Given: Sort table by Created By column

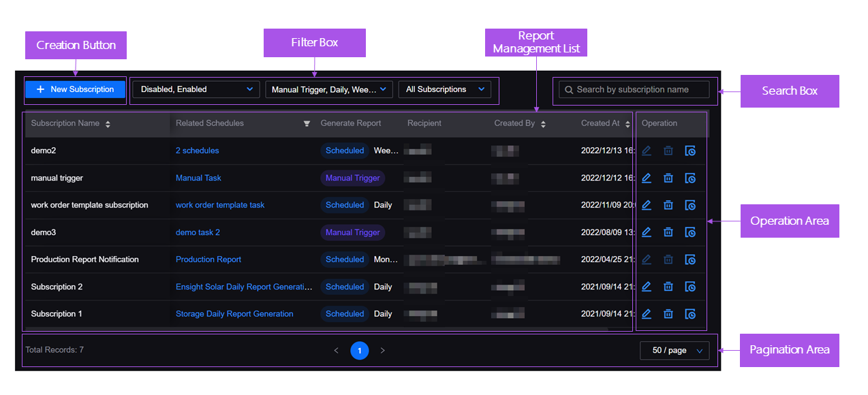Looking at the screenshot, I should (543, 124).
